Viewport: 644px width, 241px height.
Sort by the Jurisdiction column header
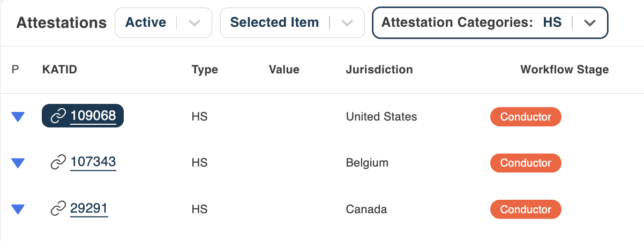click(379, 70)
